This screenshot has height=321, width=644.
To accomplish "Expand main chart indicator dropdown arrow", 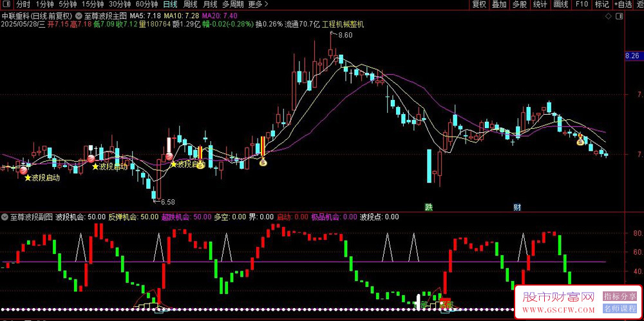I will pyautogui.click(x=79, y=16).
